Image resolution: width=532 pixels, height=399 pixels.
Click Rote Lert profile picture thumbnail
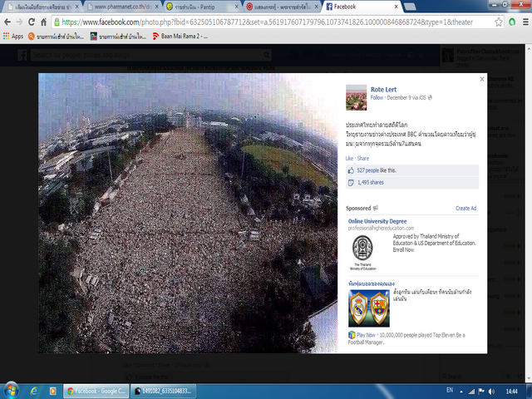tap(357, 97)
